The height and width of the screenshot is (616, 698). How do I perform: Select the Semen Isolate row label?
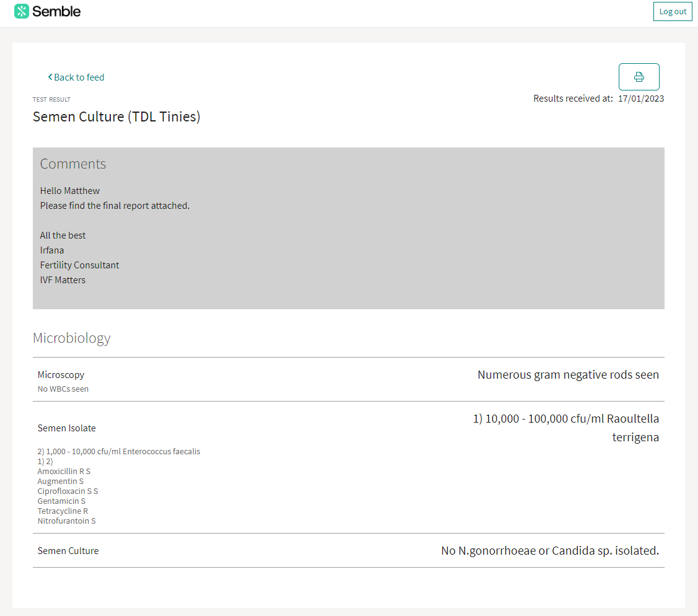67,428
